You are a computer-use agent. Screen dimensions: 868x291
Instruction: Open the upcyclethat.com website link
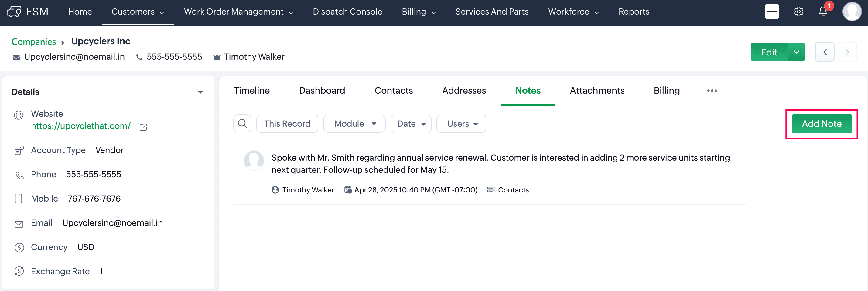click(x=81, y=126)
